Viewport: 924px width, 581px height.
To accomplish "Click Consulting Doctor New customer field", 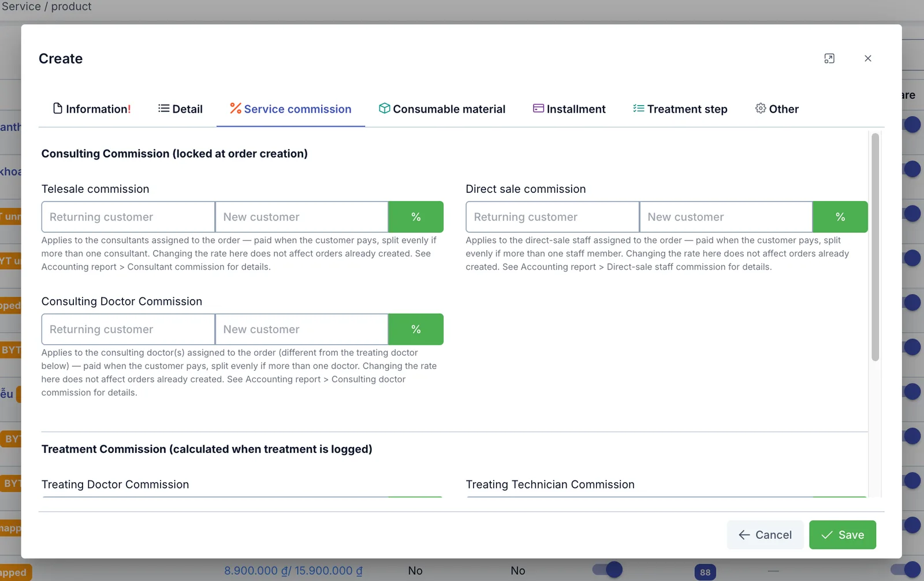I will coord(301,329).
